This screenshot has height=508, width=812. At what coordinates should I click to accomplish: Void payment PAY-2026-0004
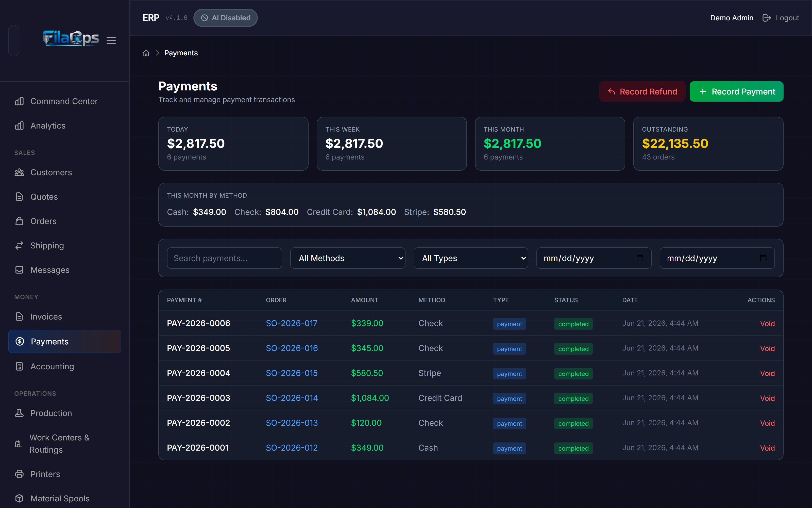pos(767,373)
